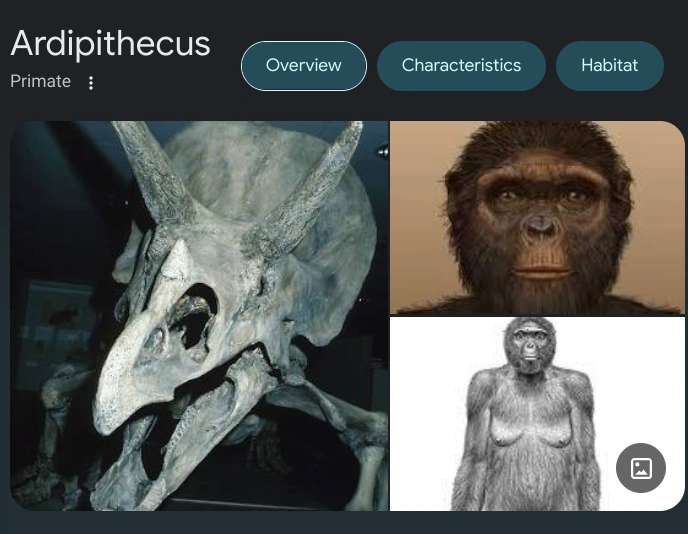This screenshot has width=688, height=534.
Task: Open the image gallery icon on sketch
Action: click(641, 468)
